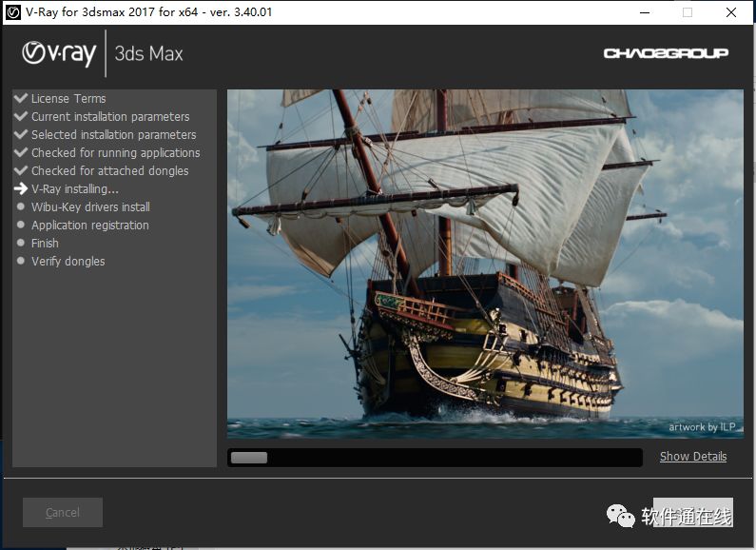Screen dimensions: 756x550
Task: Close the V-Ray installer window
Action: pyautogui.click(x=731, y=12)
